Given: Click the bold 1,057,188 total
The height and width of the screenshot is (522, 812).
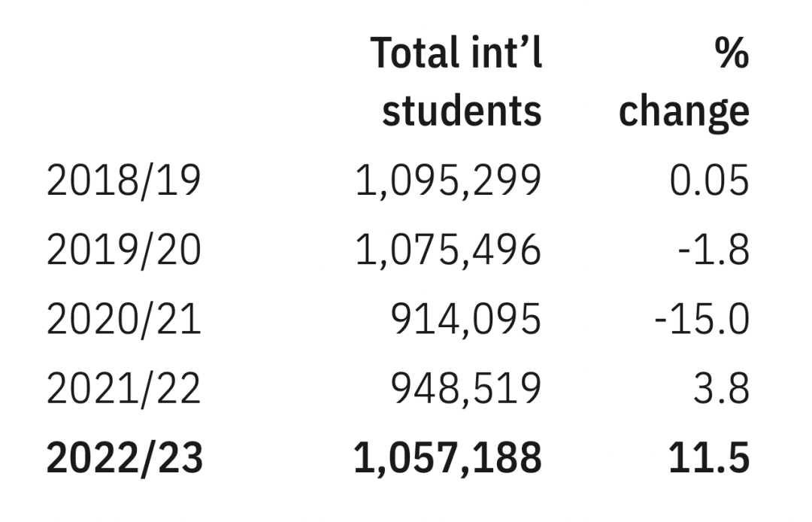Looking at the screenshot, I should coord(448,459).
